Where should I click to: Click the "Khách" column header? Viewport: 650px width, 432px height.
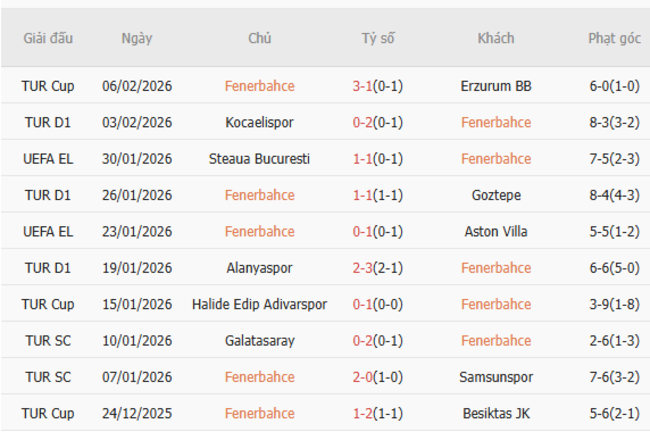[496, 39]
